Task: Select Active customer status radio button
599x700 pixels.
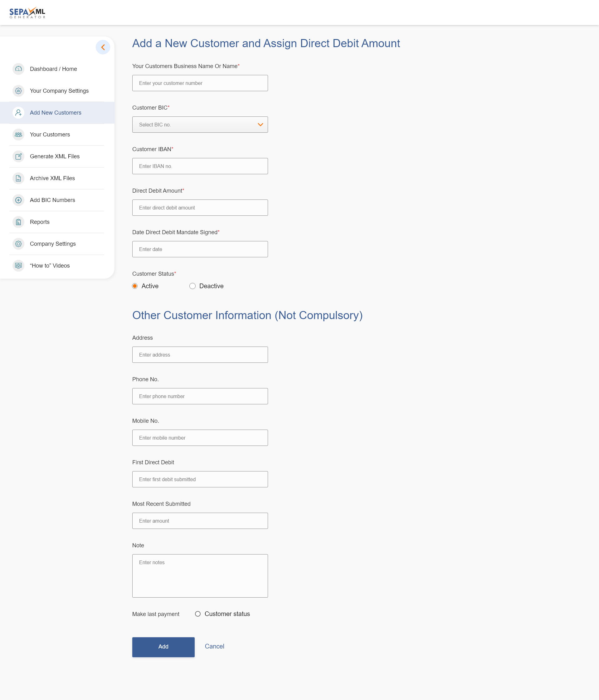Action: (x=135, y=286)
